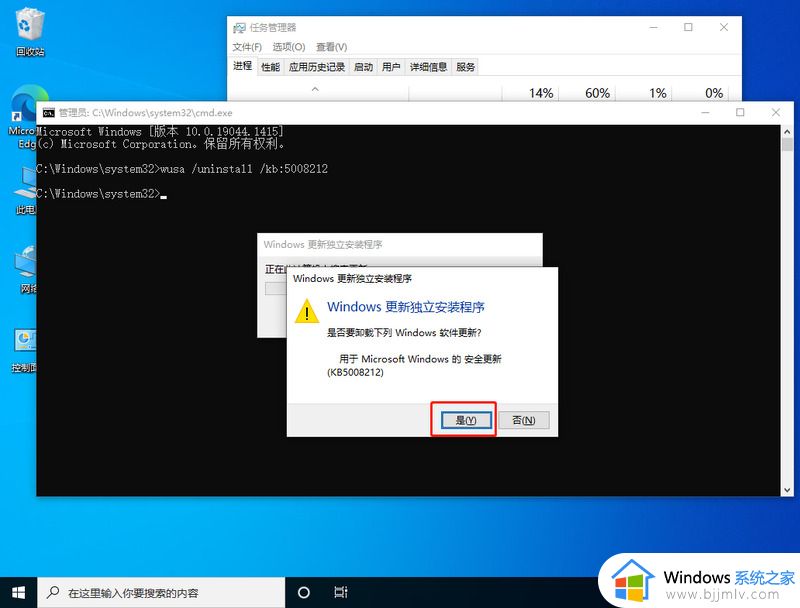
Task: Confirm uninstall with the 是(Y) button
Action: [466, 420]
